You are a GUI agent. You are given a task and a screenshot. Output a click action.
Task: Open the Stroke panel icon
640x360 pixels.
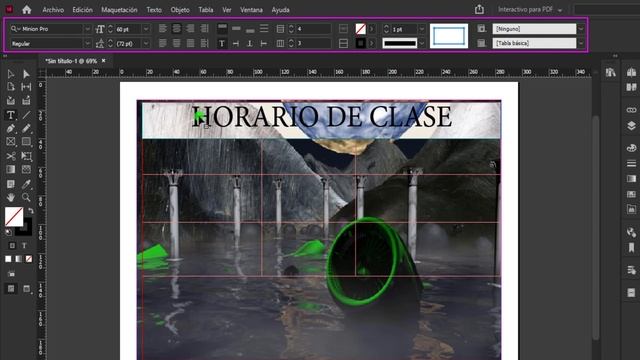point(631,164)
